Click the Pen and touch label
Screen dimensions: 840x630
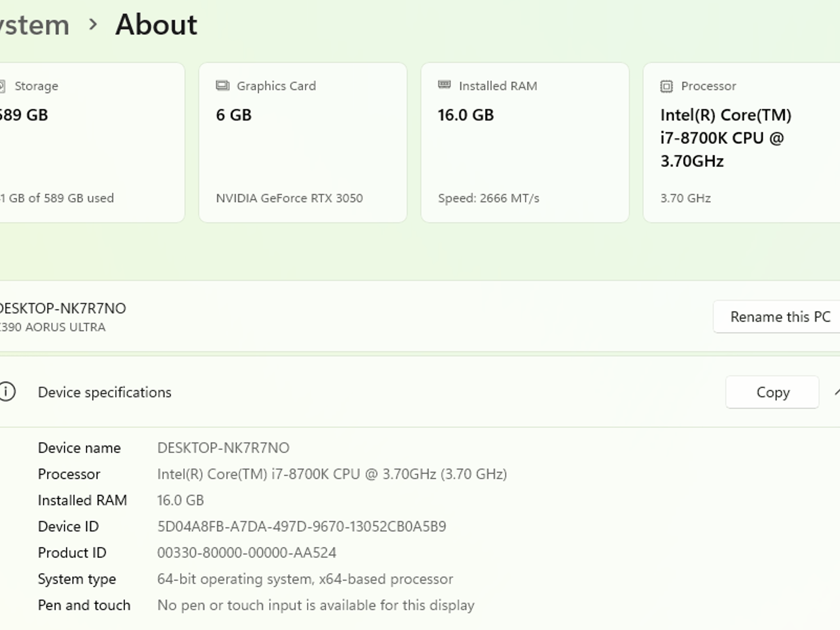tap(84, 605)
